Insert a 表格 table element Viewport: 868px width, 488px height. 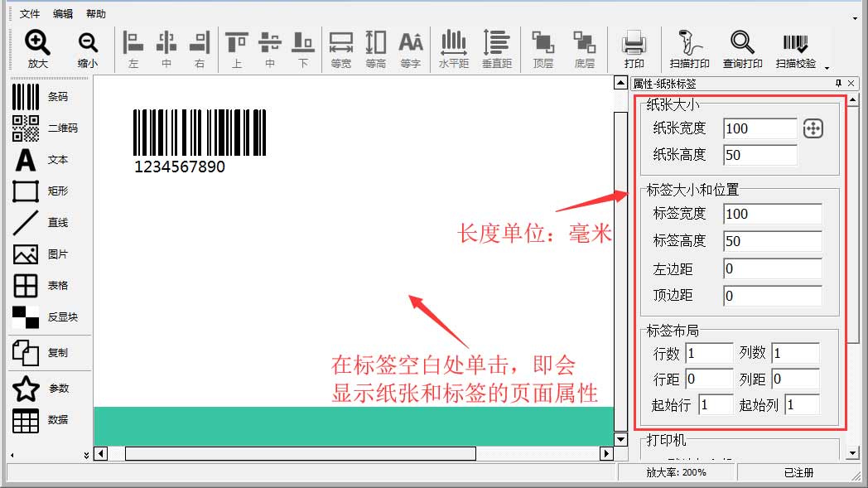[40, 286]
